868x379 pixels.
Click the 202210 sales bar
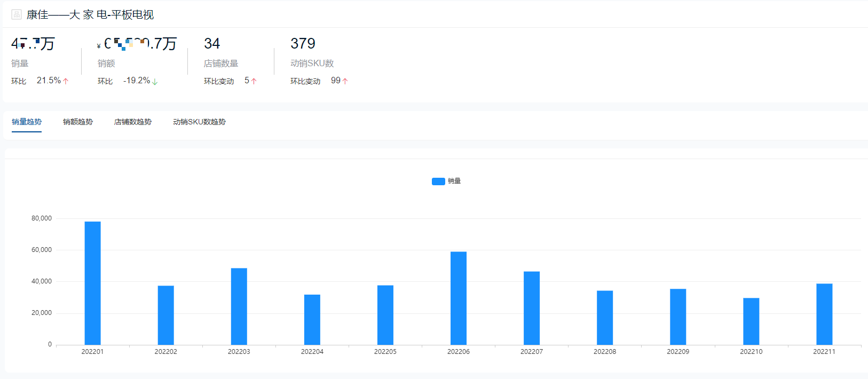coord(751,321)
